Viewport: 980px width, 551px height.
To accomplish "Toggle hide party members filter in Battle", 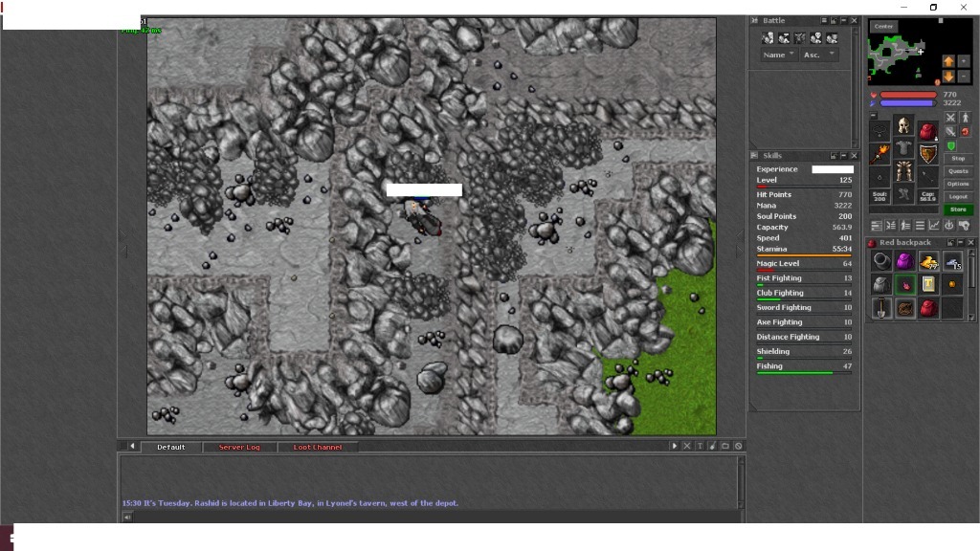I will click(x=832, y=38).
